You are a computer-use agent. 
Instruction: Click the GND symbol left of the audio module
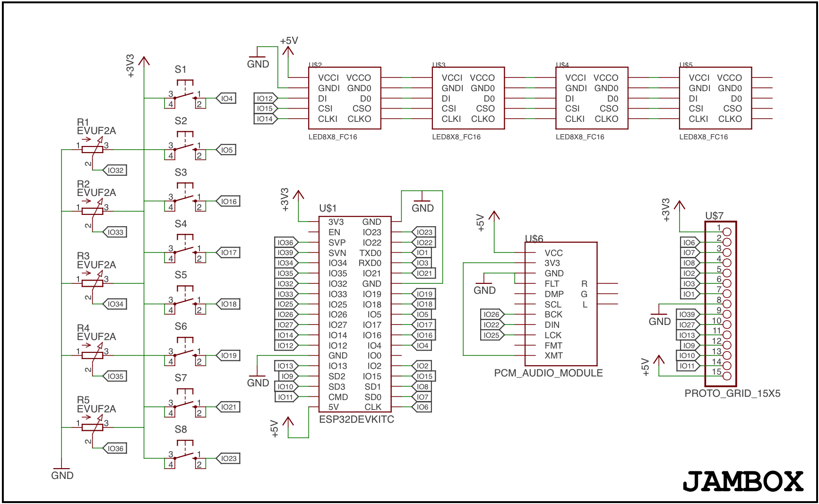click(x=484, y=285)
